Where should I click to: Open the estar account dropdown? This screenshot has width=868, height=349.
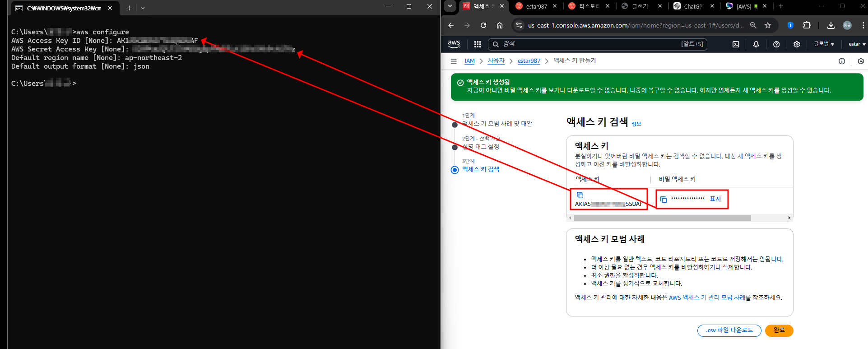(857, 44)
